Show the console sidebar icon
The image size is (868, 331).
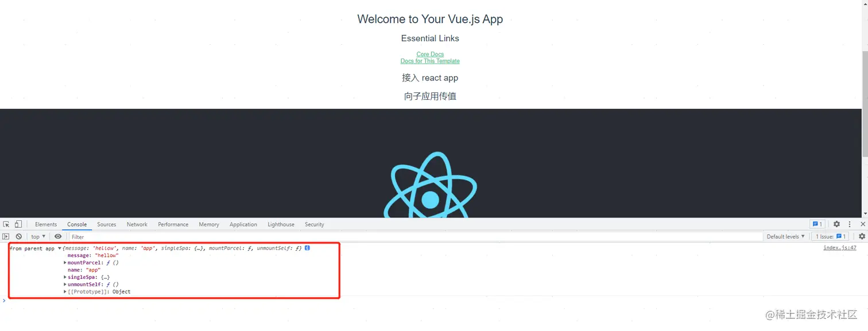coord(6,236)
